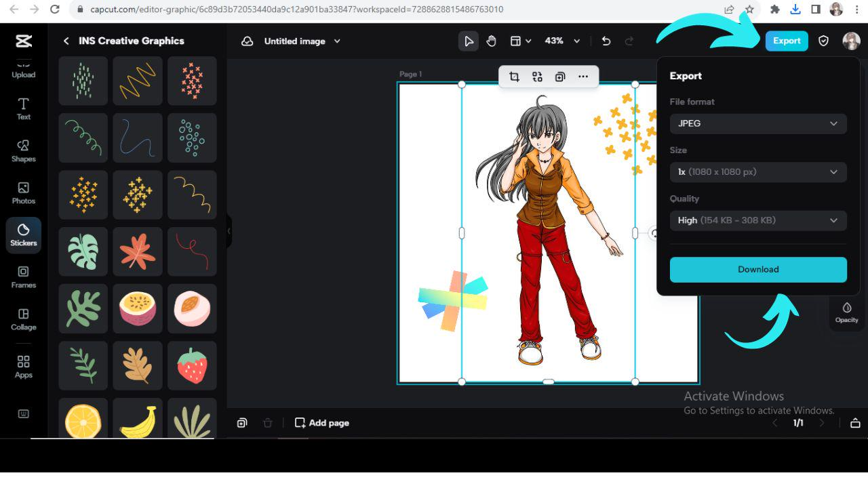Viewport: 868px width, 488px height.
Task: Select the Stickers sidebar tab
Action: pyautogui.click(x=24, y=235)
